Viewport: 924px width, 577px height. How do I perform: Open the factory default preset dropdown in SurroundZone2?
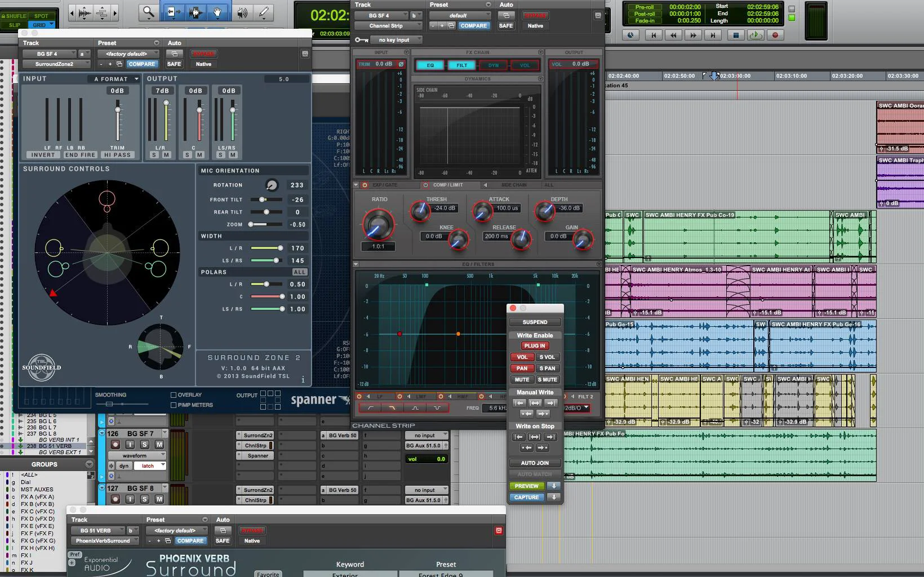(128, 54)
